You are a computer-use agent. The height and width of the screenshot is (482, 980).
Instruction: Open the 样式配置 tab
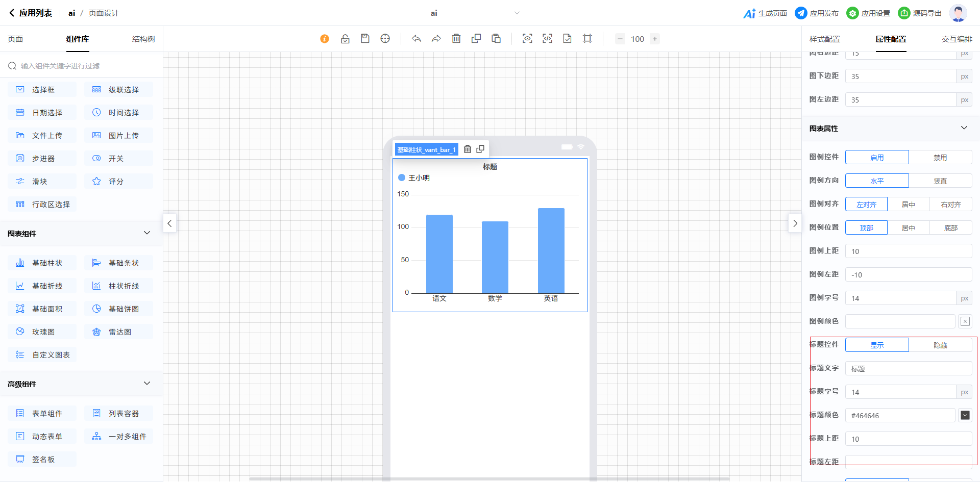824,39
